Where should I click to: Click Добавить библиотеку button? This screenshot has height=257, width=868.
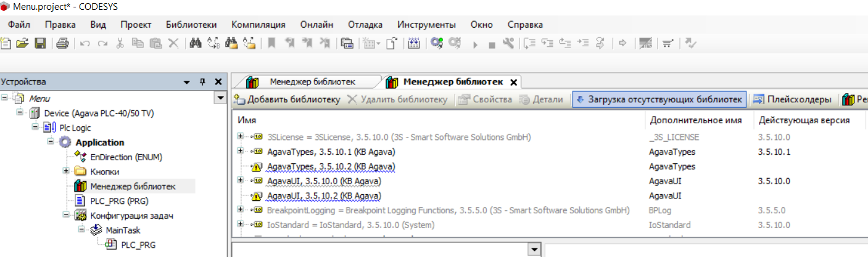pyautogui.click(x=287, y=100)
